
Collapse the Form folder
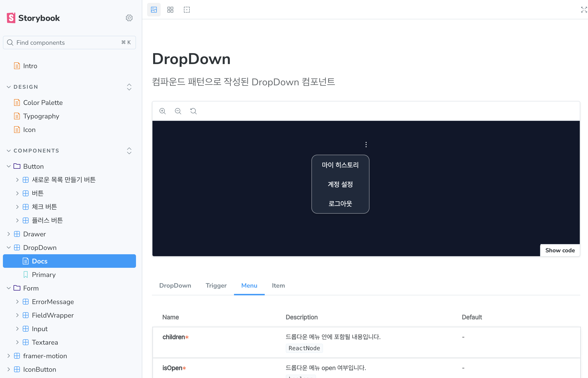point(31,288)
